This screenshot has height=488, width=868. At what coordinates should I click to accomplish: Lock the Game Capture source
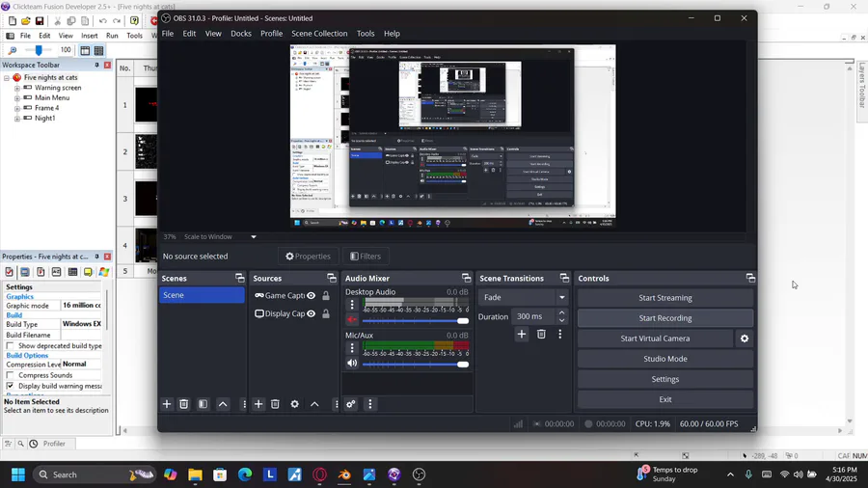[326, 295]
